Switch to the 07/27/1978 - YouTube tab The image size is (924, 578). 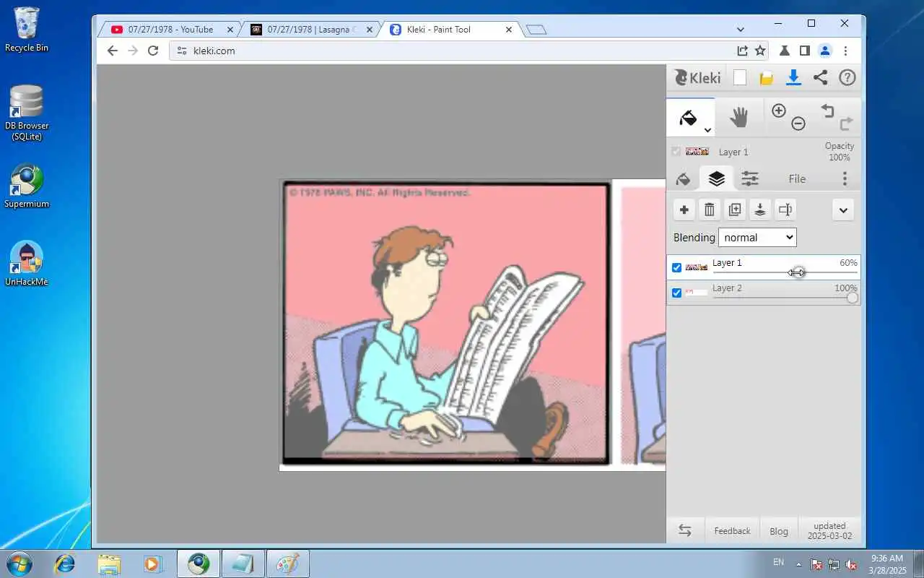coord(170,30)
